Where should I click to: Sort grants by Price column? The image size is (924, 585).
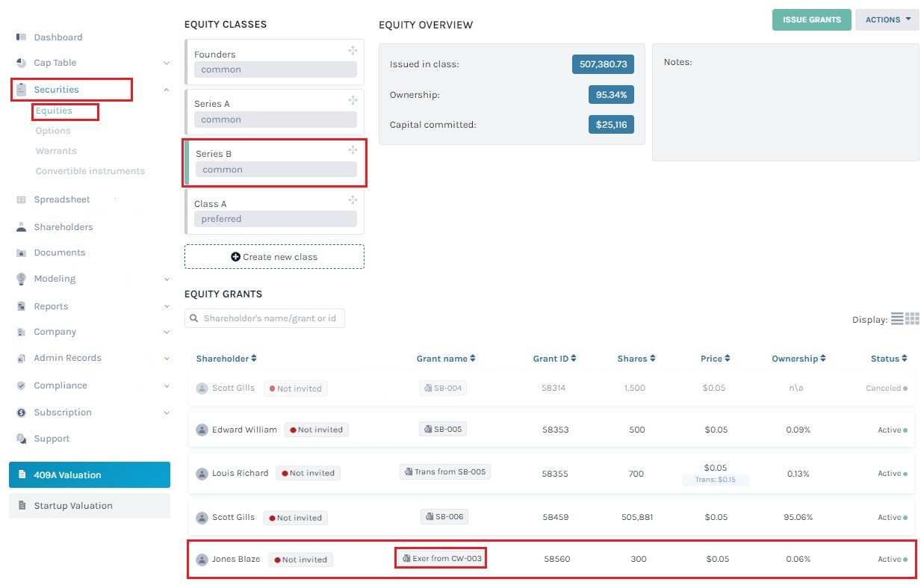point(716,359)
